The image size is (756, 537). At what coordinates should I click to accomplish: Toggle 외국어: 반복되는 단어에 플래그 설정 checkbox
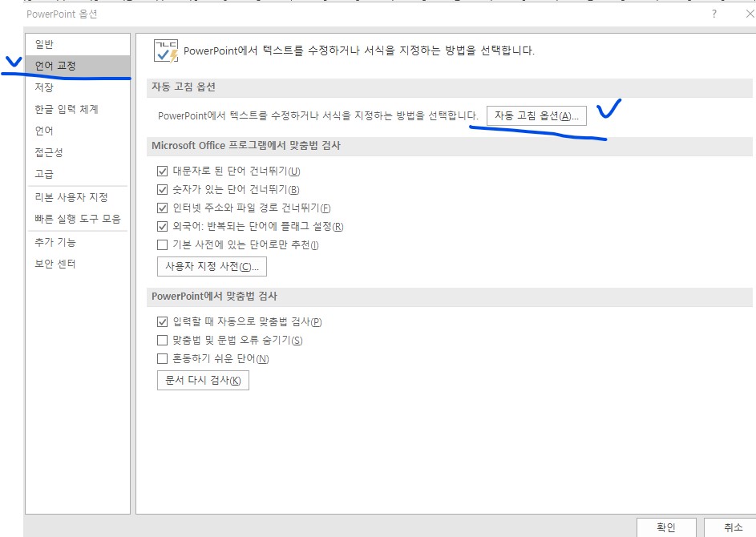pos(163,226)
